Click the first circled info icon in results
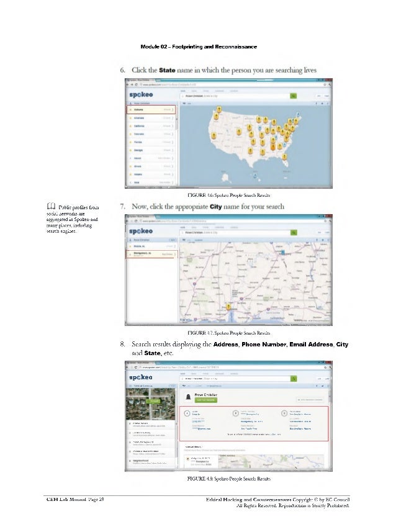Screen dimensions: 396x532 pos(187,413)
